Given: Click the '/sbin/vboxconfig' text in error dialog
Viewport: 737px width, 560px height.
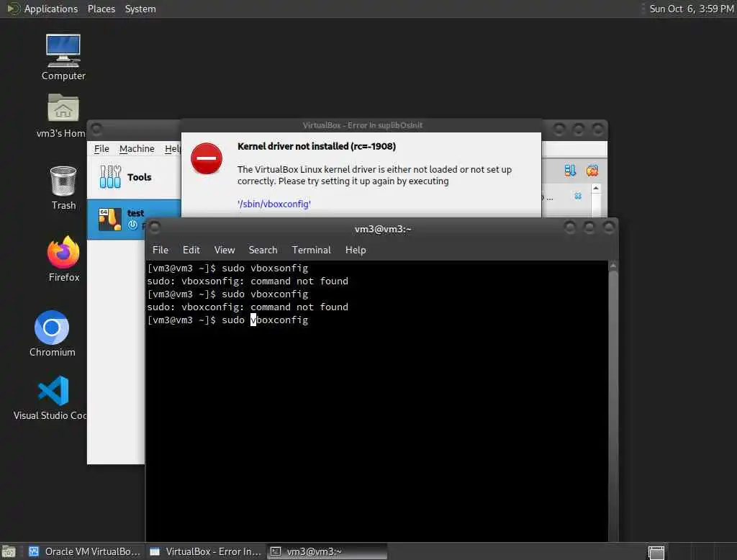Looking at the screenshot, I should pos(274,204).
